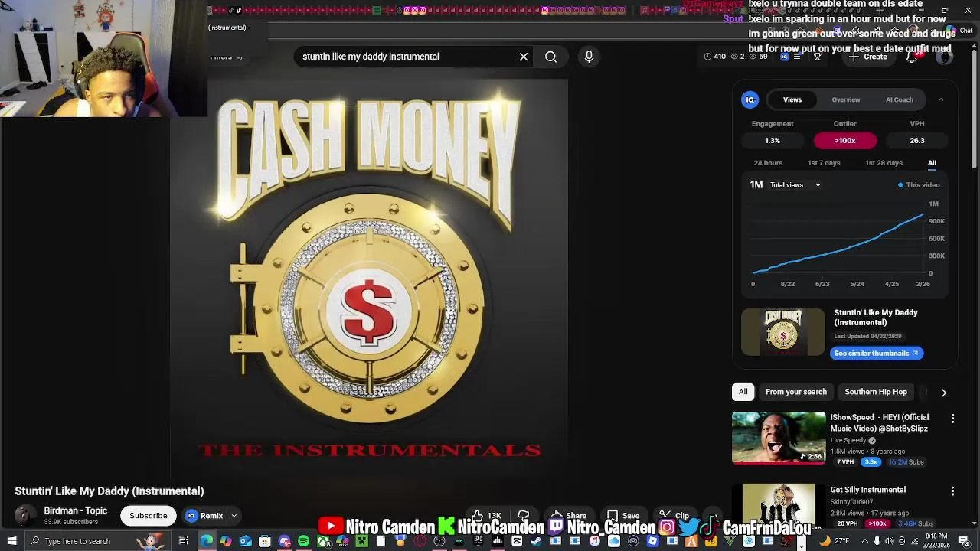The width and height of the screenshot is (980, 551).
Task: Open options menu for the Get Silly Instrumental video
Action: pyautogui.click(x=952, y=491)
